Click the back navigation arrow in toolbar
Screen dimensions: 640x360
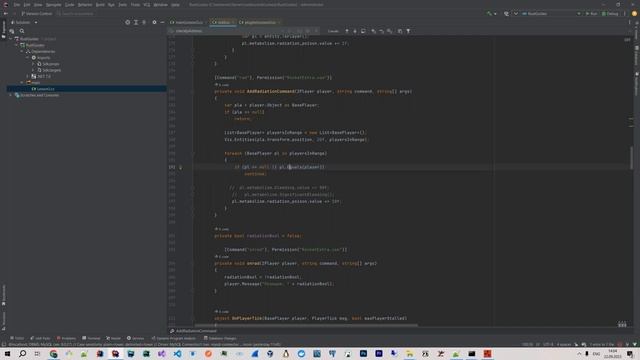pyautogui.click(x=6, y=13)
